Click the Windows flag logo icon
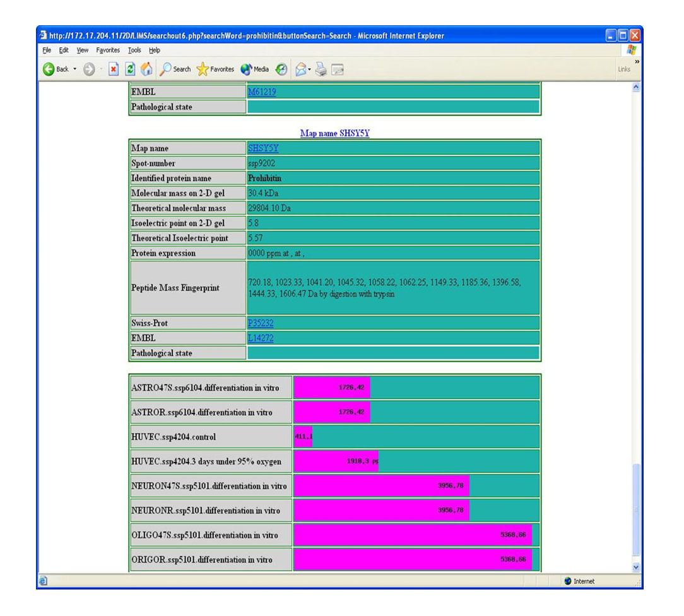 pyautogui.click(x=631, y=50)
